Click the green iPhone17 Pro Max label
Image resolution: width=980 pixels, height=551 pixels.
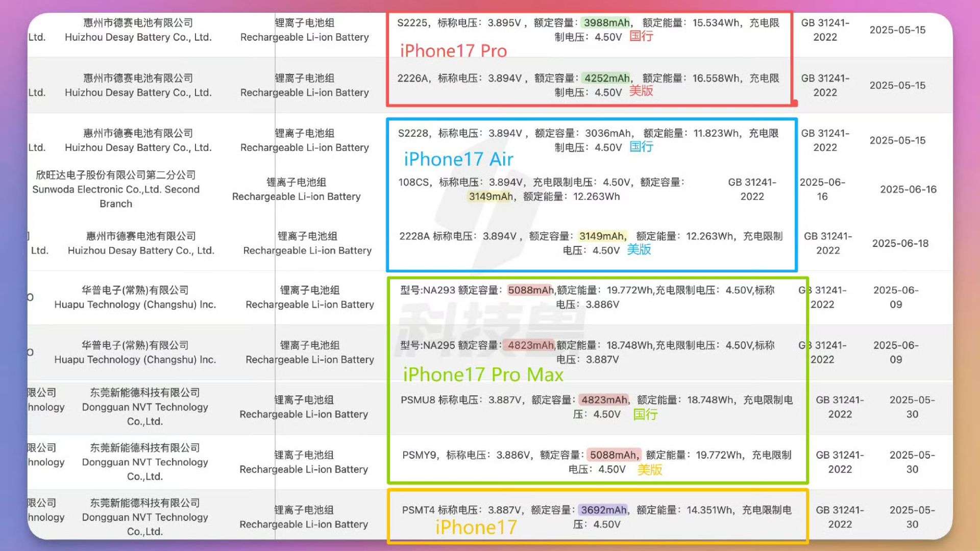[x=483, y=374]
